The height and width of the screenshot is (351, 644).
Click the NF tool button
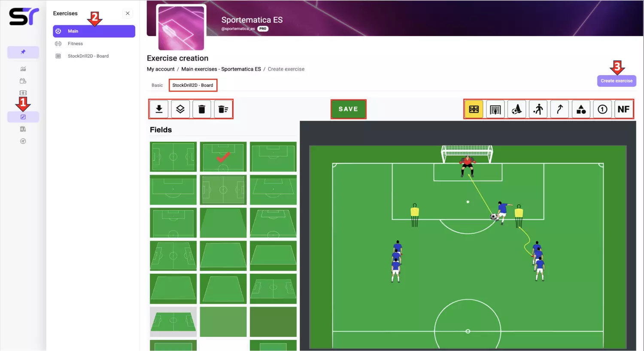[623, 109]
